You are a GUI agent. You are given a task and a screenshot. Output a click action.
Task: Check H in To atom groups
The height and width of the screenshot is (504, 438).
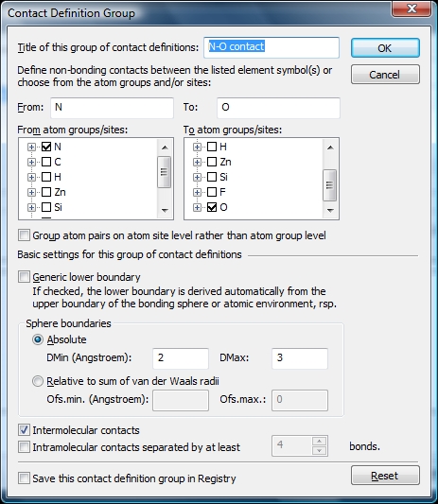tap(212, 147)
